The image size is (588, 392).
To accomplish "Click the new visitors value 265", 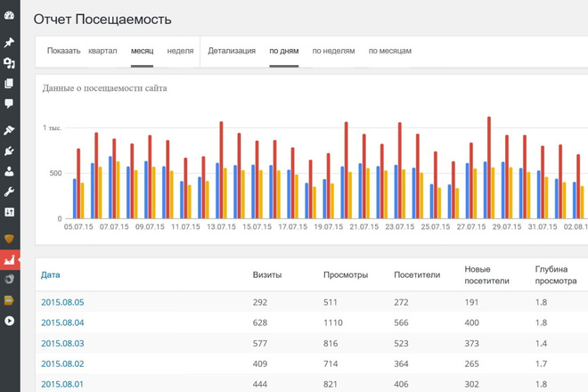I will 472,363.
